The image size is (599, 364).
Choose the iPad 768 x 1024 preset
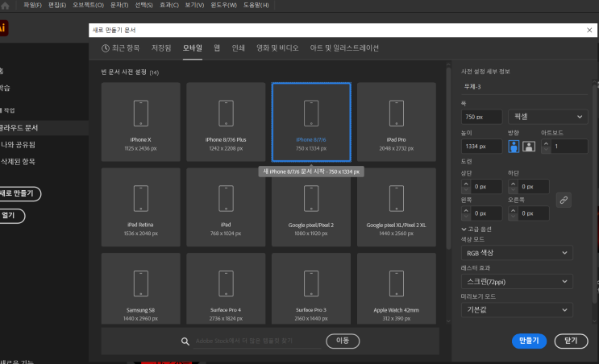tap(226, 207)
